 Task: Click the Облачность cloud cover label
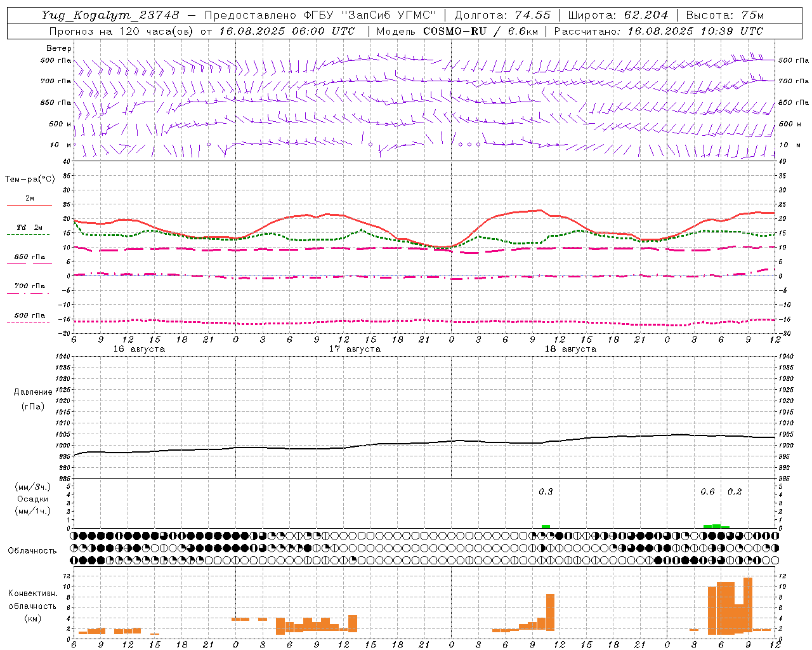point(32,551)
